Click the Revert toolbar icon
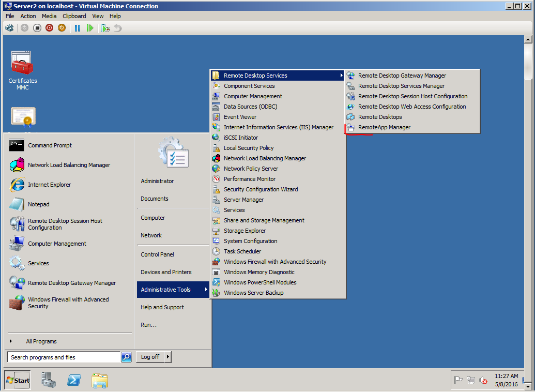Viewport: 535px width, 392px height. coord(118,28)
